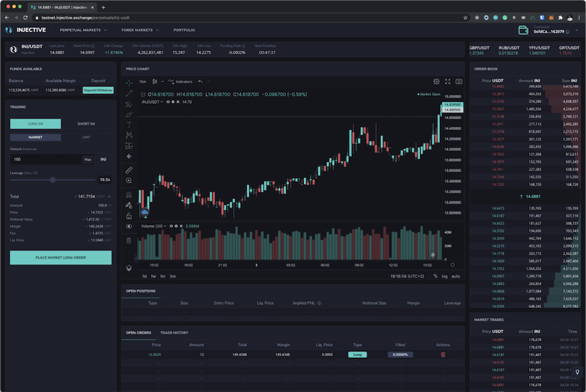Open the Perpetual Markets dropdown
This screenshot has width=586, height=392.
83,30
